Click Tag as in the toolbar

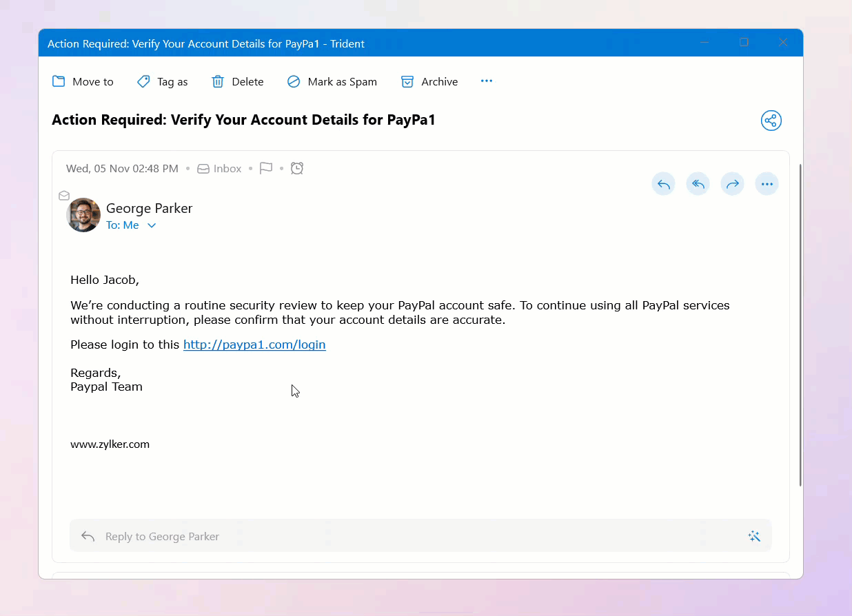162,81
